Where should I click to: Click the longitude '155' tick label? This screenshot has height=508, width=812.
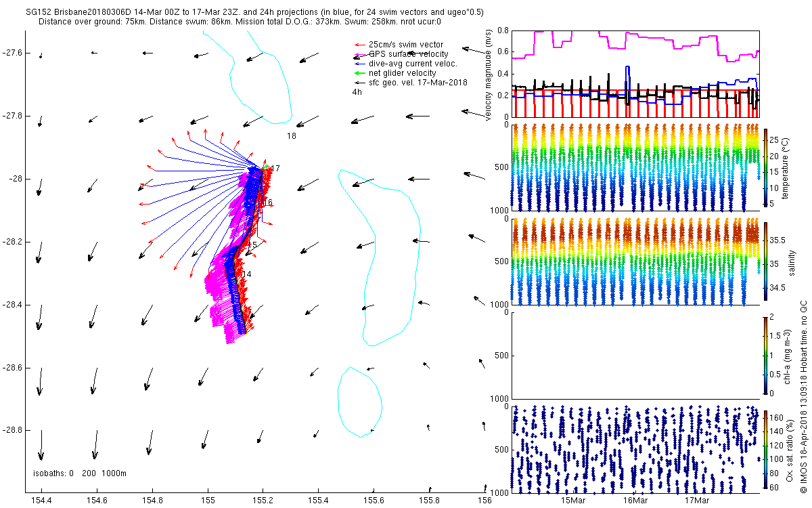208,500
